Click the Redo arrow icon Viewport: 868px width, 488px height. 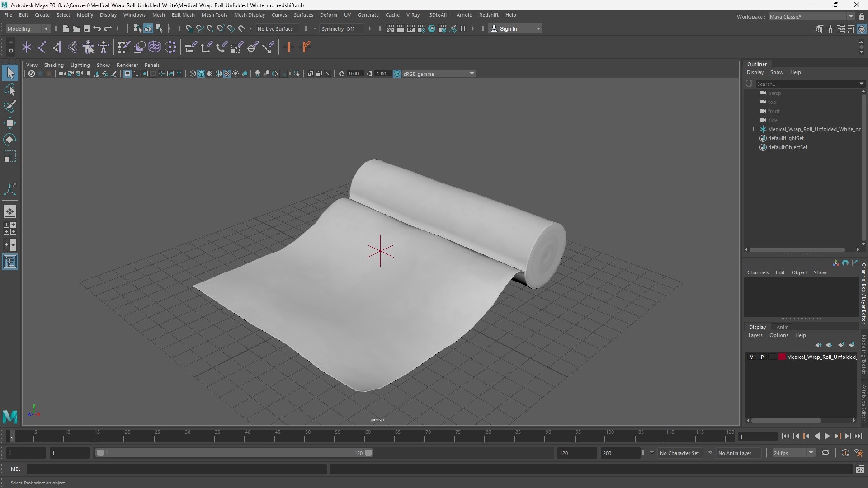(108, 28)
